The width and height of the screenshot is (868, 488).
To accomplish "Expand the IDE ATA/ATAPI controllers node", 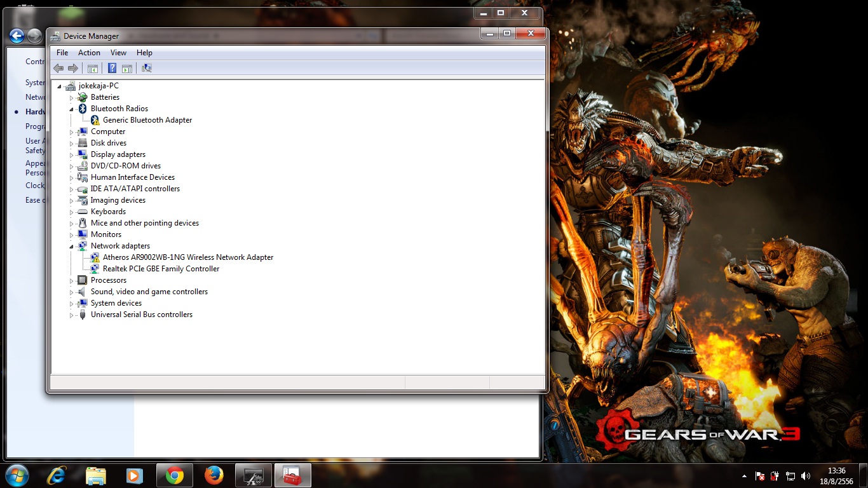I will 72,189.
